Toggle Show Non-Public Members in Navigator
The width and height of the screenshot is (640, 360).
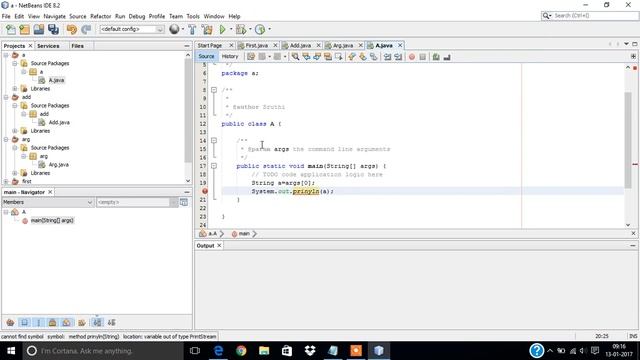(x=52, y=323)
